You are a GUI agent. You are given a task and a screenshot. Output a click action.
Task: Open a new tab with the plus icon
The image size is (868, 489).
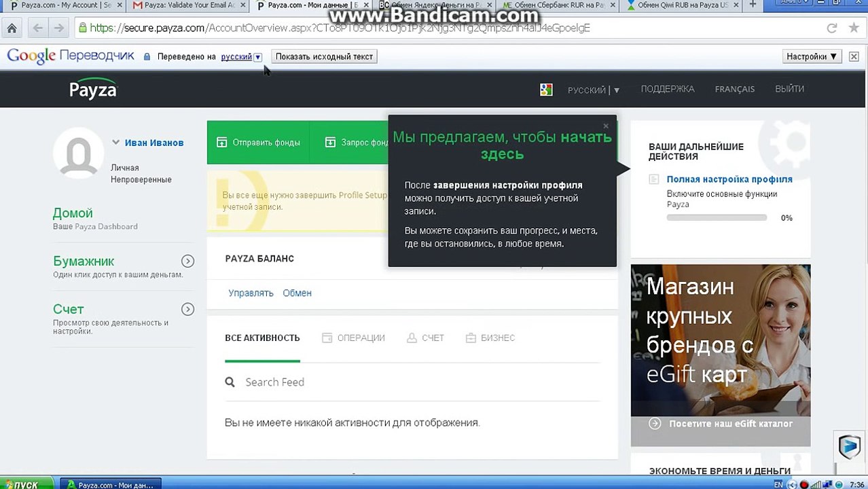tap(753, 5)
